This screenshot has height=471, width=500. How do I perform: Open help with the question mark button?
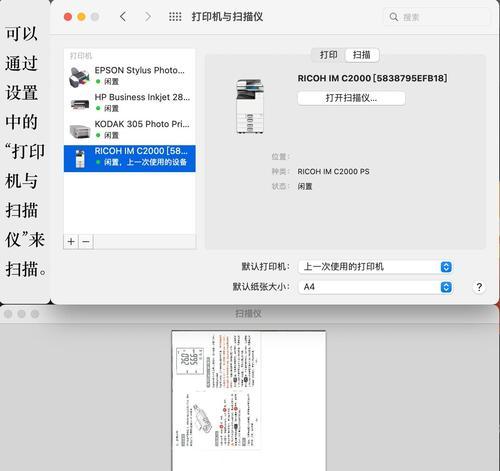point(479,287)
